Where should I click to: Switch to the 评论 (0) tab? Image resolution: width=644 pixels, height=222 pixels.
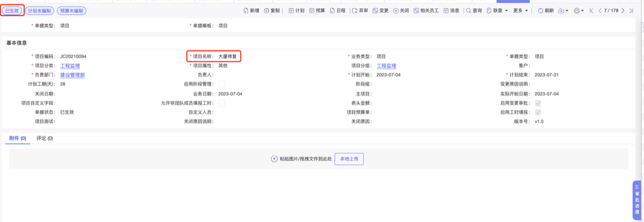click(x=44, y=138)
